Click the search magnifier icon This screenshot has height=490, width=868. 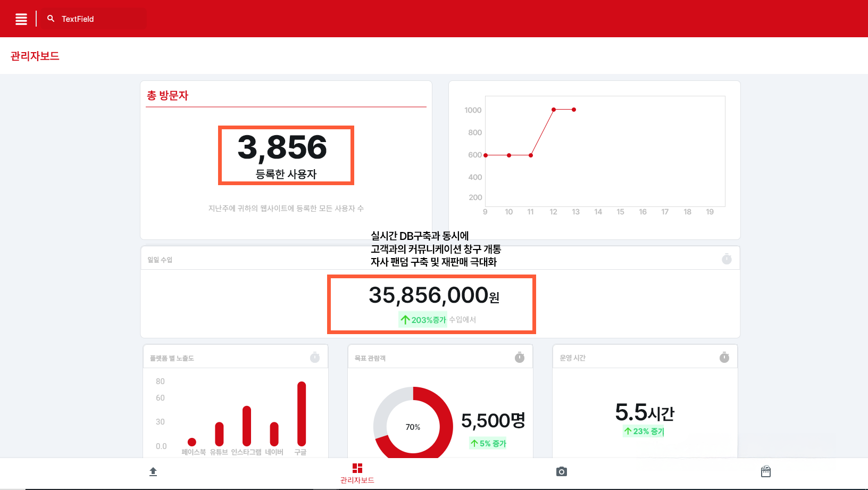(51, 19)
